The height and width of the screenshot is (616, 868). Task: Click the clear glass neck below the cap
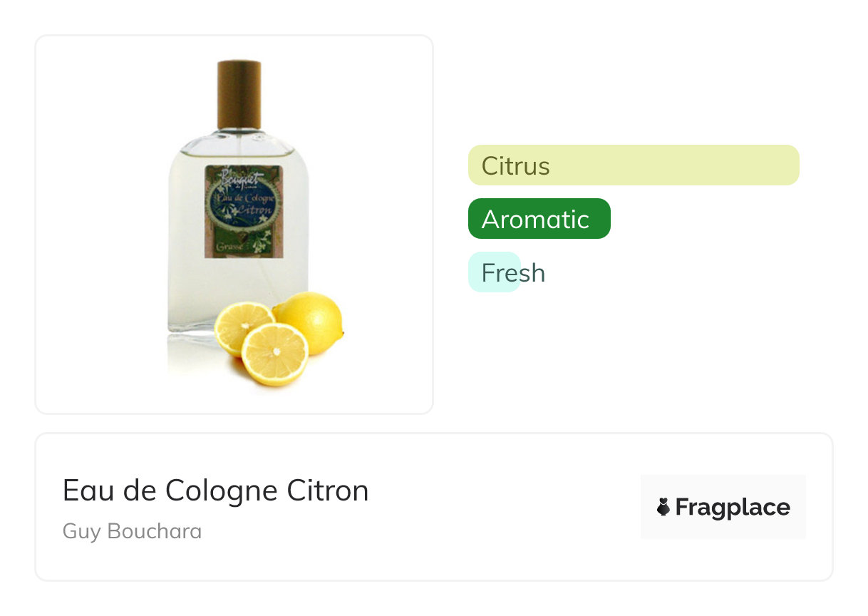click(239, 135)
